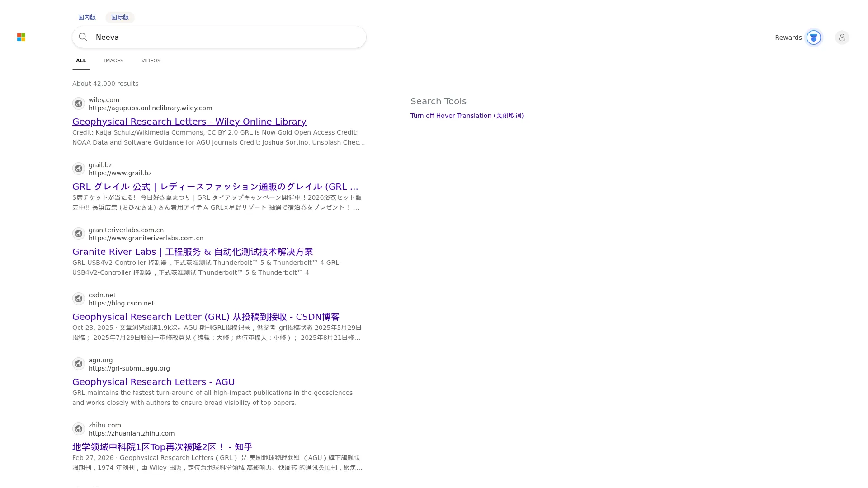Viewport: 868px width, 488px height.
Task: Click the https://agupubs.onlinelibrary.wiley.com URL
Action: [x=150, y=108]
